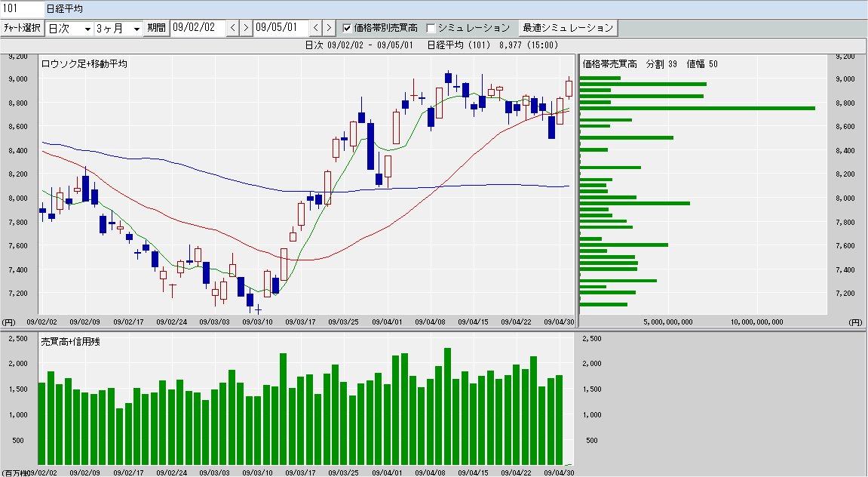The height and width of the screenshot is (477, 868).
Task: Click the ロウソク足+移動平均 chart title
Action: pyautogui.click(x=84, y=63)
